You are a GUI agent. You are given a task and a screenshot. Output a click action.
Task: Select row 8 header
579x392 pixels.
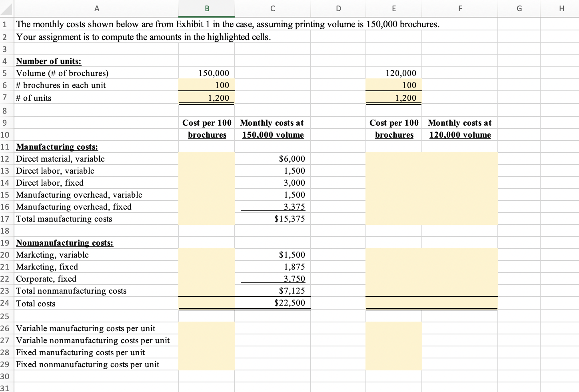coord(7,110)
